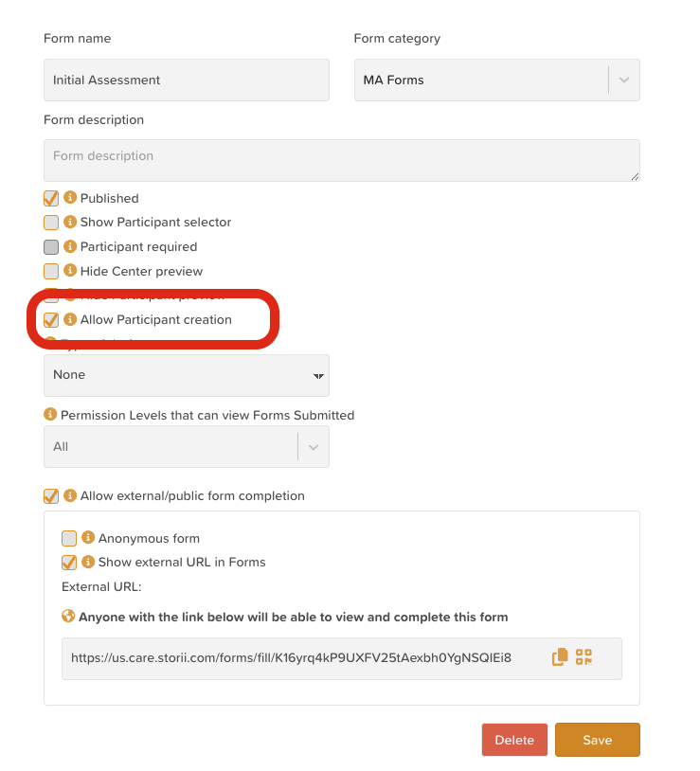The image size is (700, 771).
Task: Click the Save button
Action: pyautogui.click(x=597, y=740)
